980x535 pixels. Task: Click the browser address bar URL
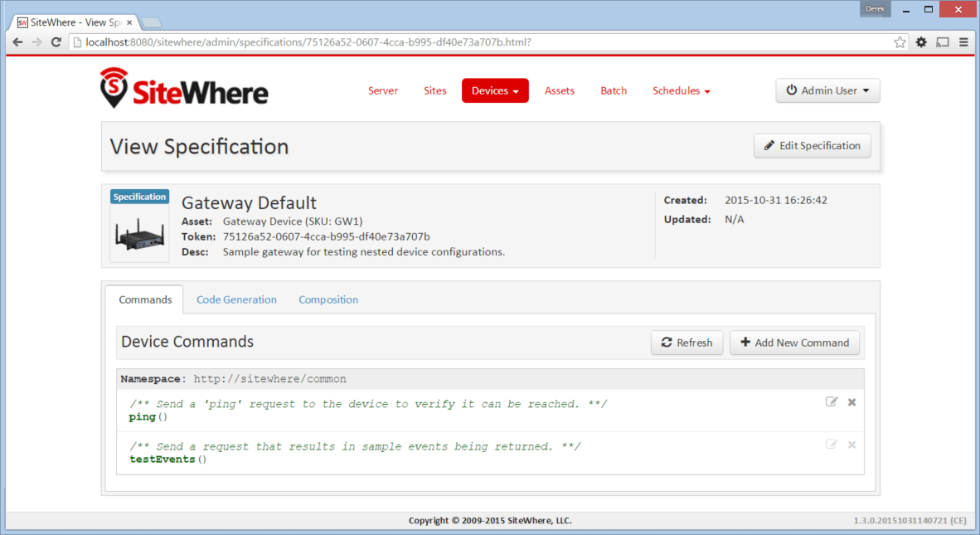click(308, 41)
